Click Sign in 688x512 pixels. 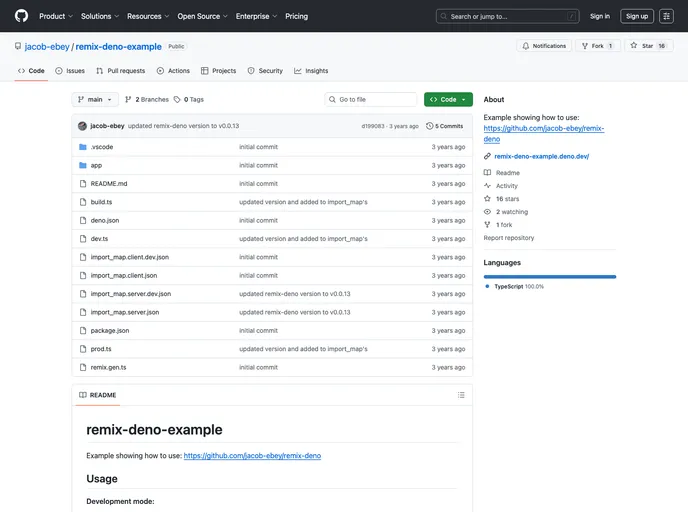point(600,16)
